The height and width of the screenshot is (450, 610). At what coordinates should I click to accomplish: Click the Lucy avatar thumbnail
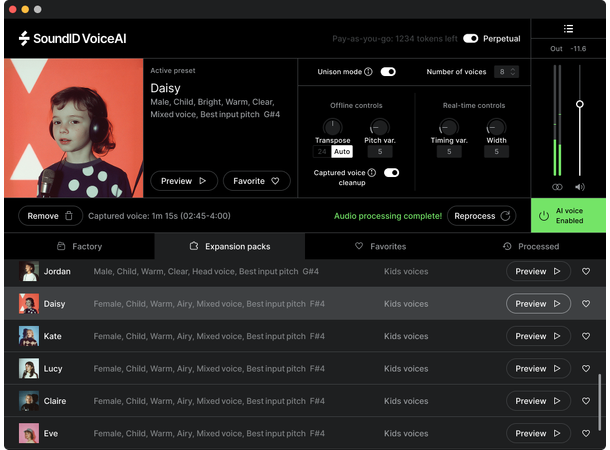[29, 368]
